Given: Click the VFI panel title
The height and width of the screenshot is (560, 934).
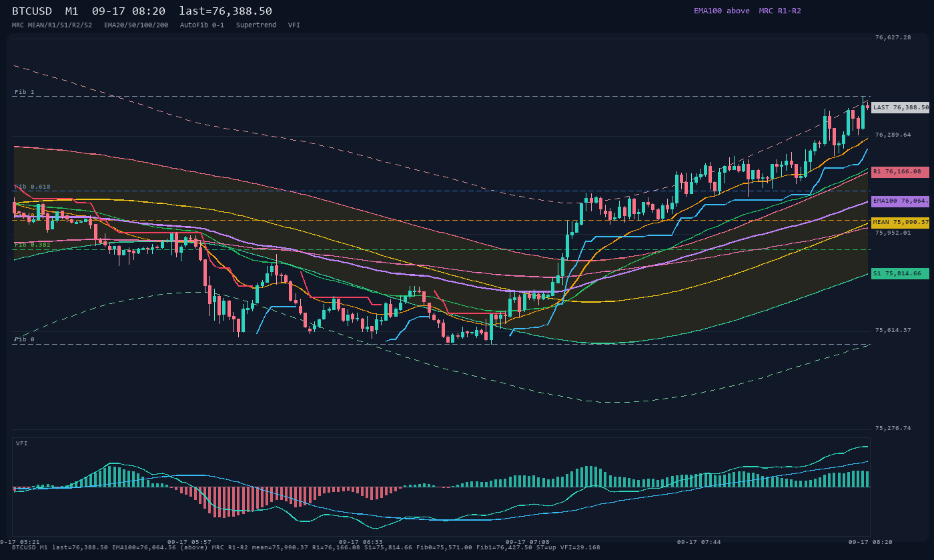Looking at the screenshot, I should (22, 443).
